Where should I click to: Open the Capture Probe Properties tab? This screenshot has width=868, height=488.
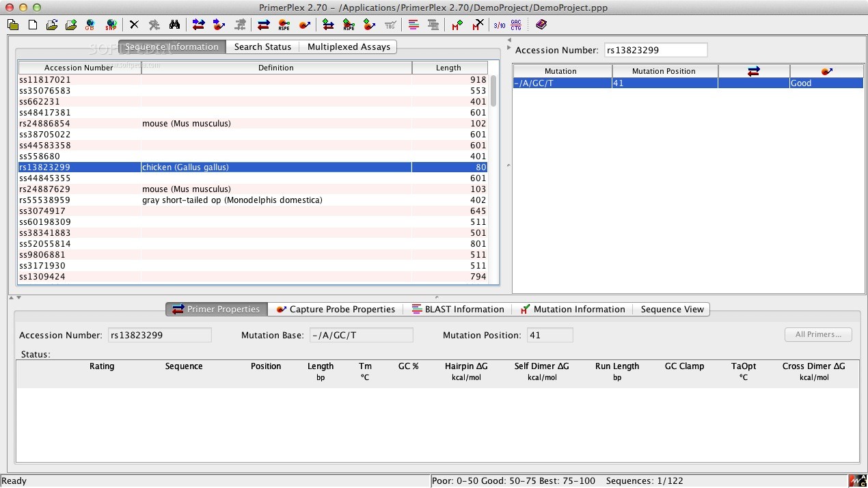click(x=336, y=309)
